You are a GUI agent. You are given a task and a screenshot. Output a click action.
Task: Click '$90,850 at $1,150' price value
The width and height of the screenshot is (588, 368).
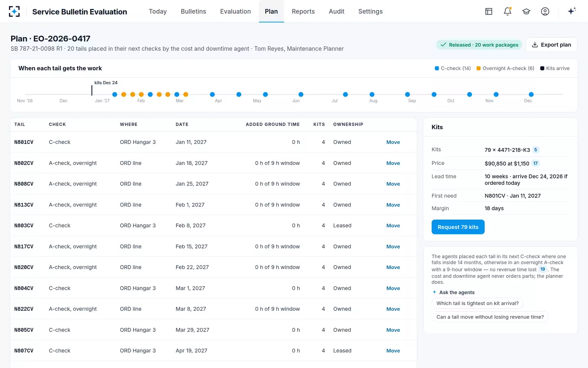(507, 163)
